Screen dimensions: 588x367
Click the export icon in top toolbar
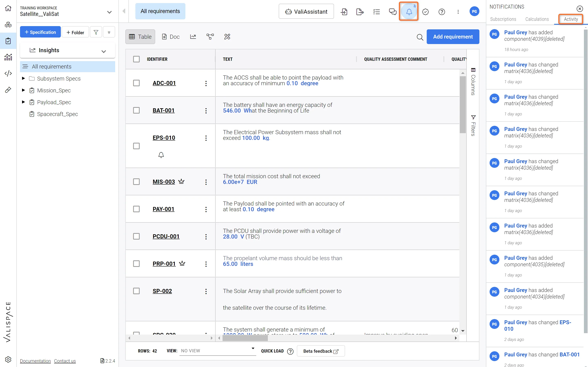coord(360,11)
